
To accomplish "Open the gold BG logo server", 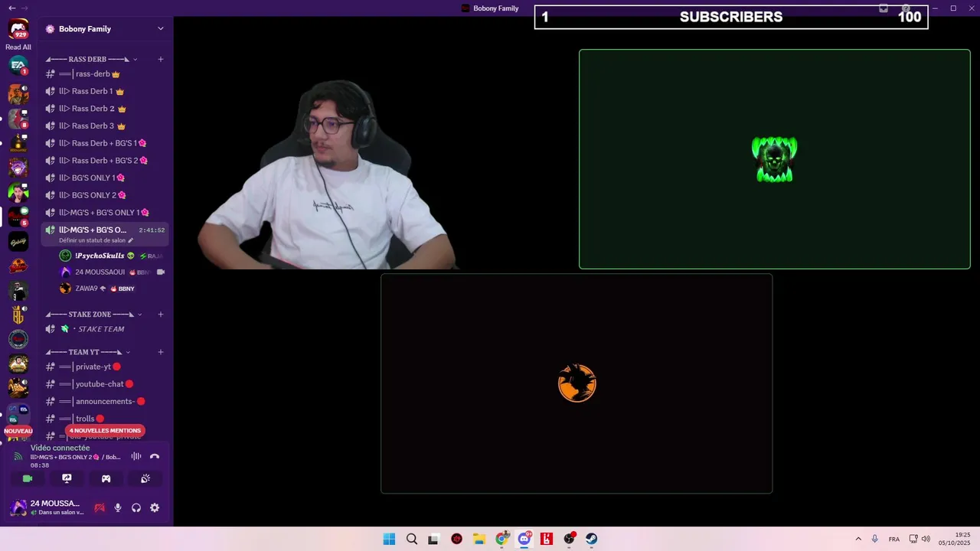I will (x=18, y=315).
